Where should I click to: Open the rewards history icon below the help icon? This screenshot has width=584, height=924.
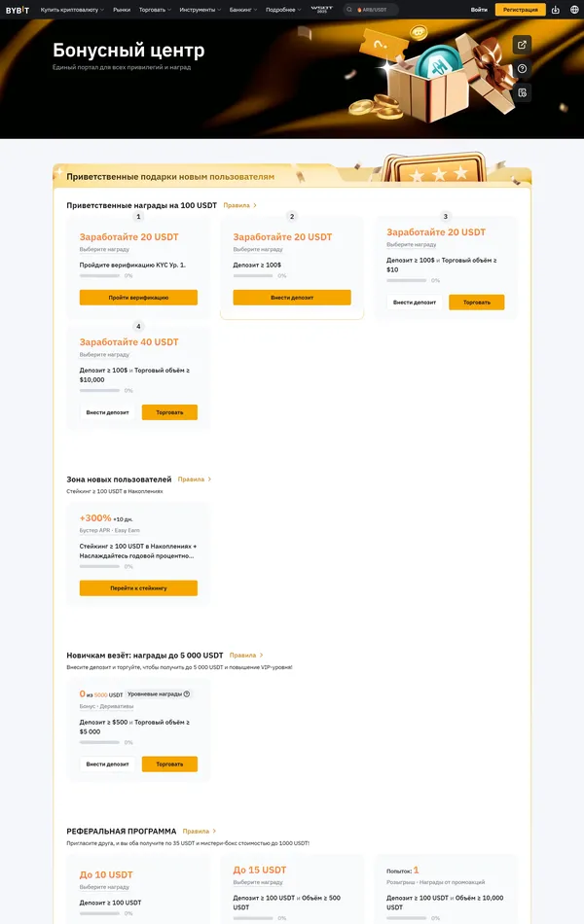point(522,92)
